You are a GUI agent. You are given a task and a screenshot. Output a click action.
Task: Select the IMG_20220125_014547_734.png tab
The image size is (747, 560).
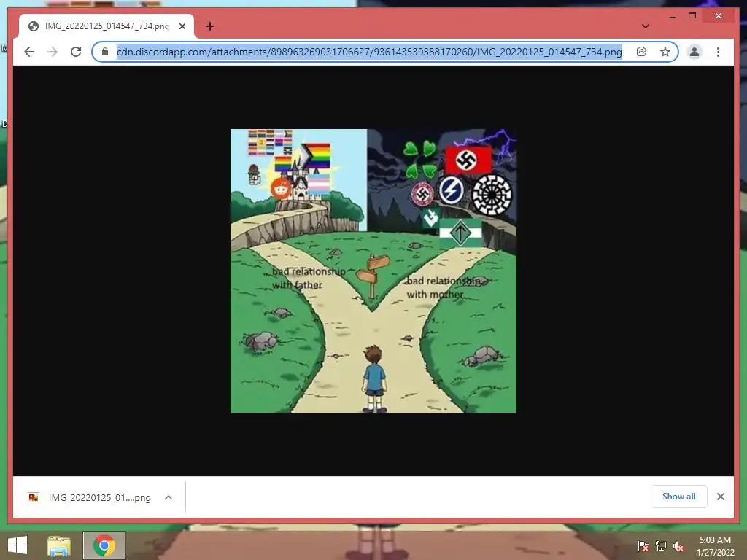click(107, 26)
